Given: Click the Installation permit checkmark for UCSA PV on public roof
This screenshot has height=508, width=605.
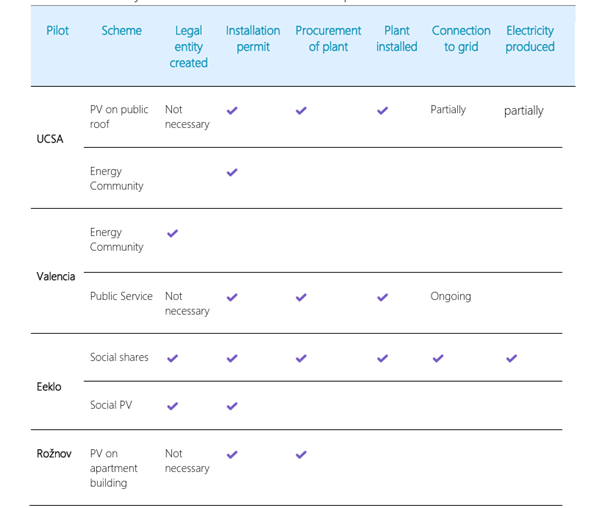Looking at the screenshot, I should [232, 111].
